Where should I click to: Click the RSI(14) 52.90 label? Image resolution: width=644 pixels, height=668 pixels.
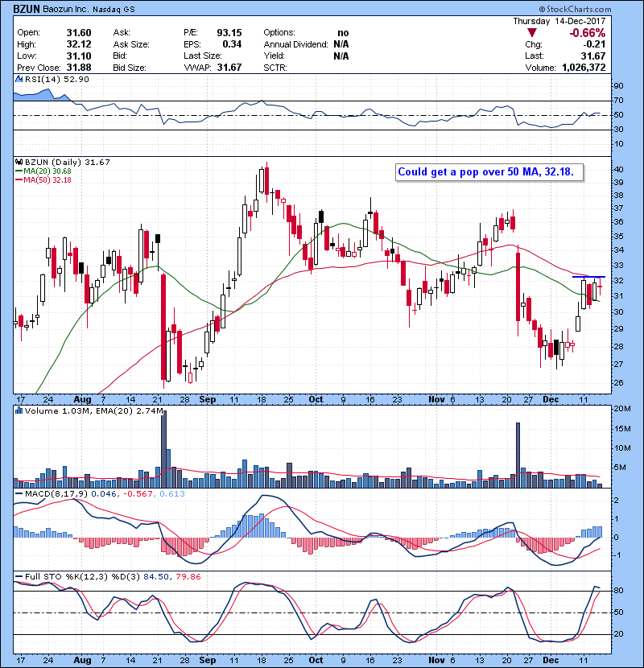point(57,79)
